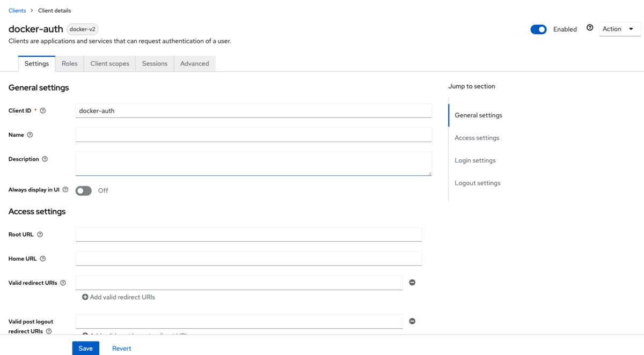Open the Client scopes tab
The height and width of the screenshot is (355, 644).
pyautogui.click(x=109, y=63)
